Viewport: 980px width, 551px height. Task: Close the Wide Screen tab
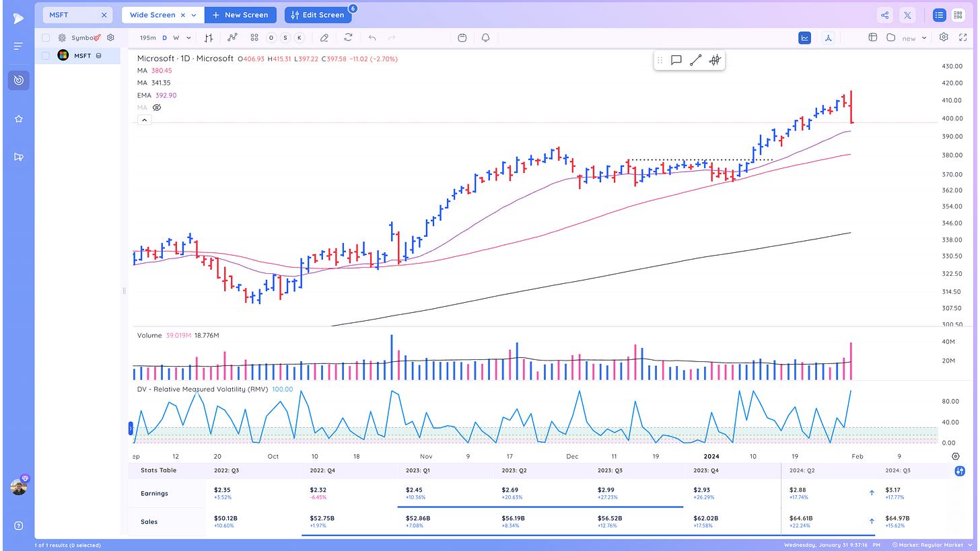[x=182, y=15]
